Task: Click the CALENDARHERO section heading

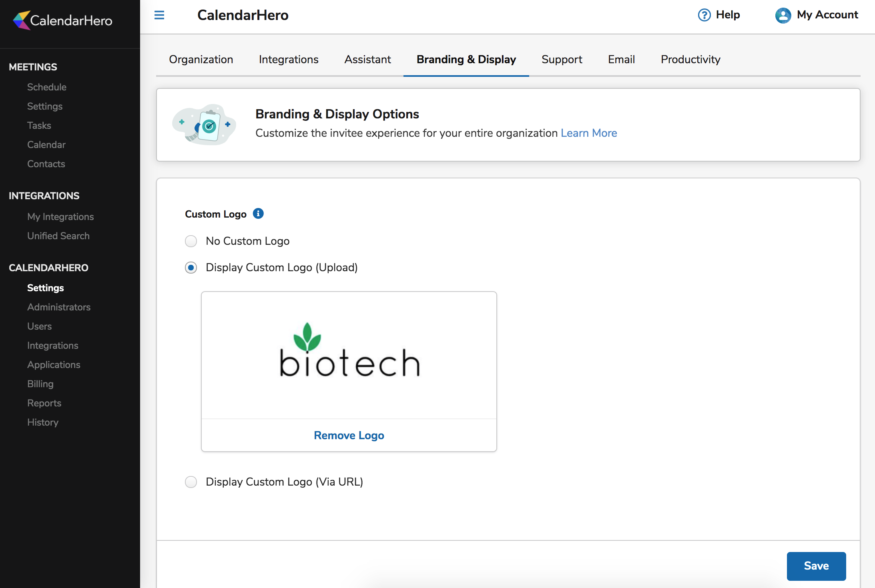Action: 48,268
